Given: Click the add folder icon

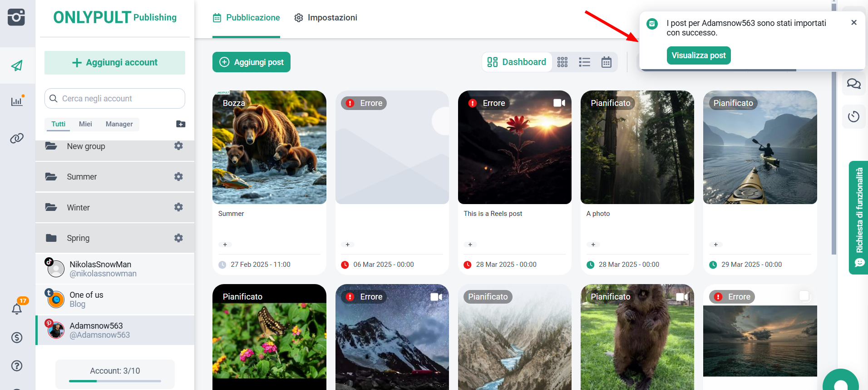Looking at the screenshot, I should pyautogui.click(x=181, y=124).
